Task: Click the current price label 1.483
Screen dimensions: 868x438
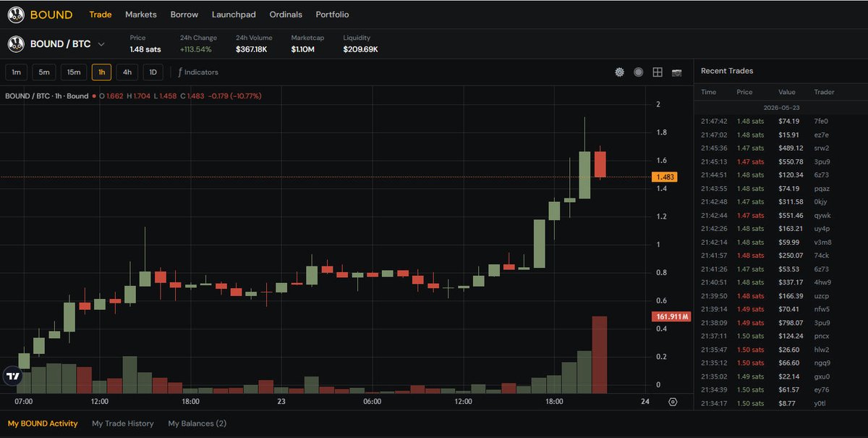Action: click(665, 177)
